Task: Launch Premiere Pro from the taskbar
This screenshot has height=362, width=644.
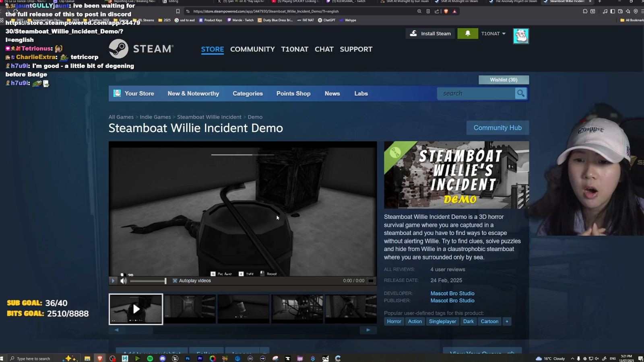Action: coord(200,358)
